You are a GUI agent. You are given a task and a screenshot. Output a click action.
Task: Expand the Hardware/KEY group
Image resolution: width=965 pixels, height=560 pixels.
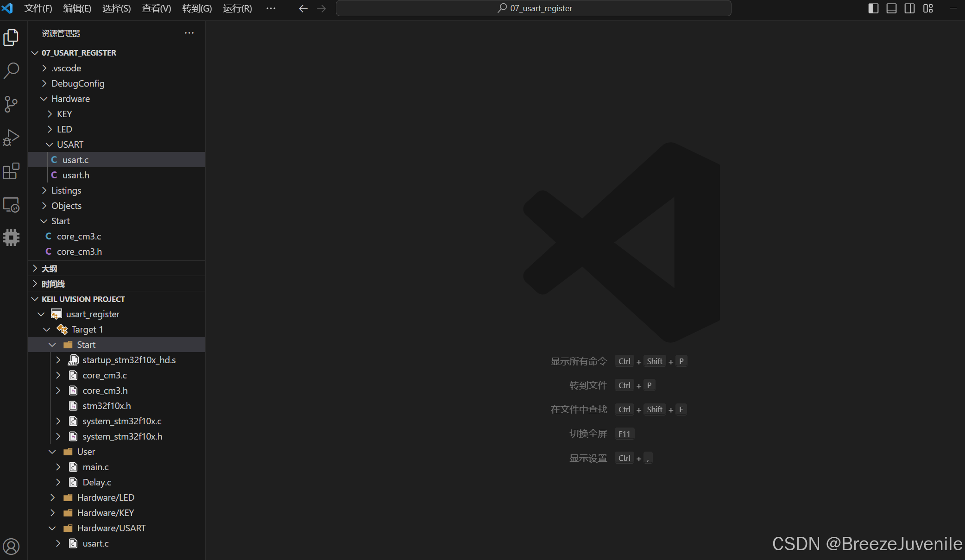[52, 513]
